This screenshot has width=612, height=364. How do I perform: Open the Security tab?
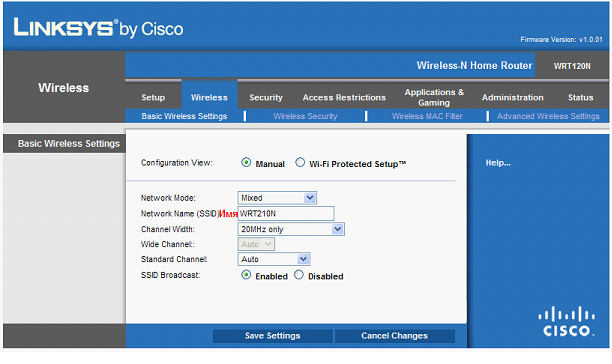pos(266,98)
